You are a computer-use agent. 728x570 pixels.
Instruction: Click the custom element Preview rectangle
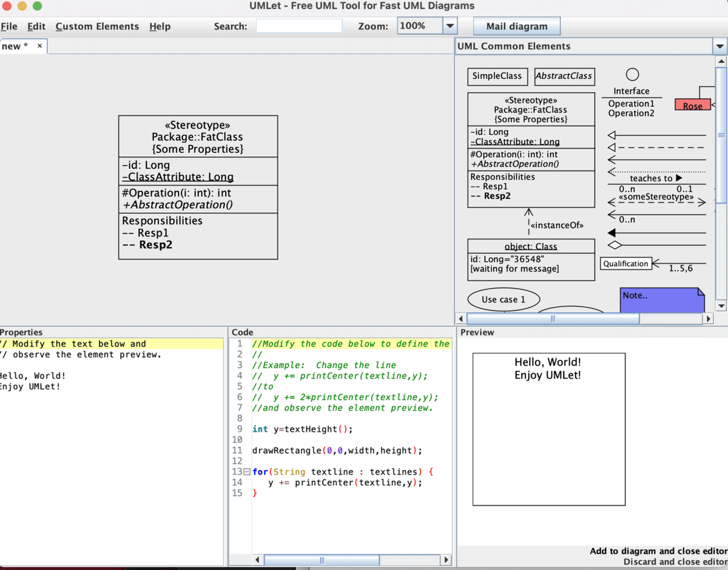click(548, 429)
